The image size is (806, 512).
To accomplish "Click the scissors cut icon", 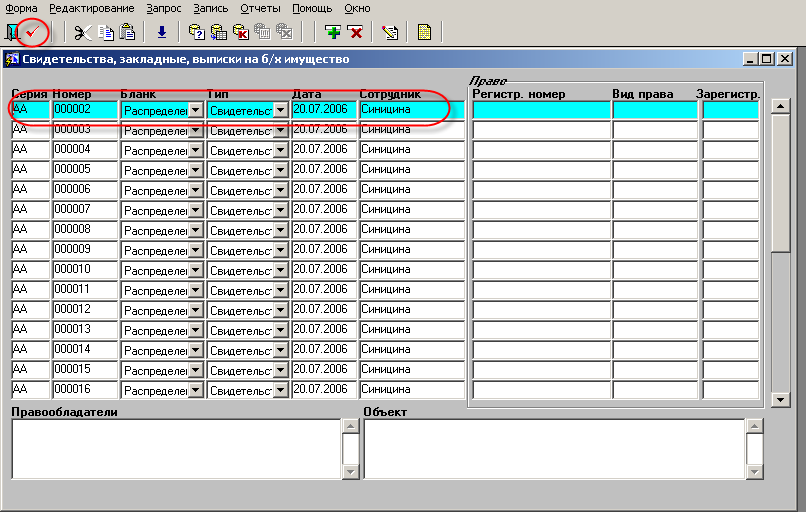I will (82, 32).
